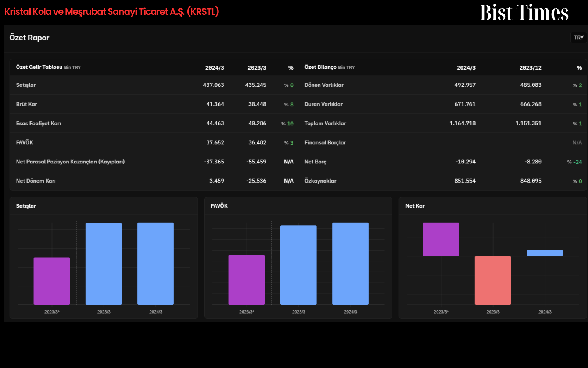Select the Net Borç row label
This screenshot has height=368, width=588.
(x=315, y=162)
